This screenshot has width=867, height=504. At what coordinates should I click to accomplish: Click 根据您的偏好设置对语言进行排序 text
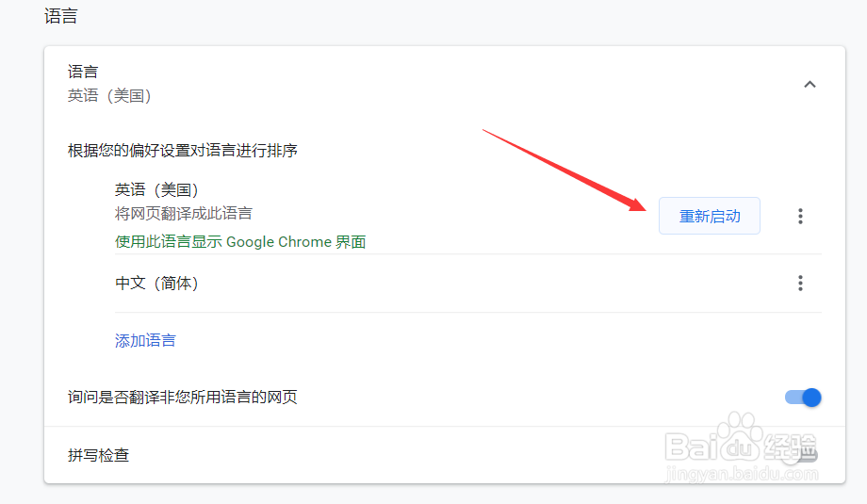[183, 151]
